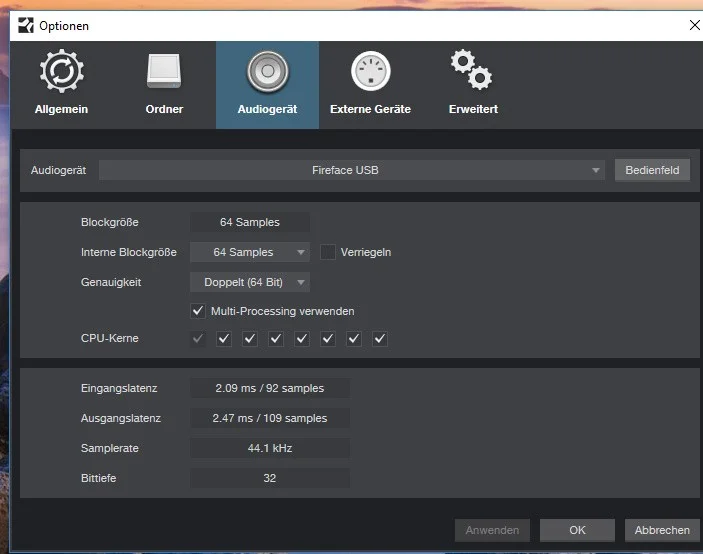Switch to the Externe Geräte tab label
The image size is (703, 554).
(370, 109)
